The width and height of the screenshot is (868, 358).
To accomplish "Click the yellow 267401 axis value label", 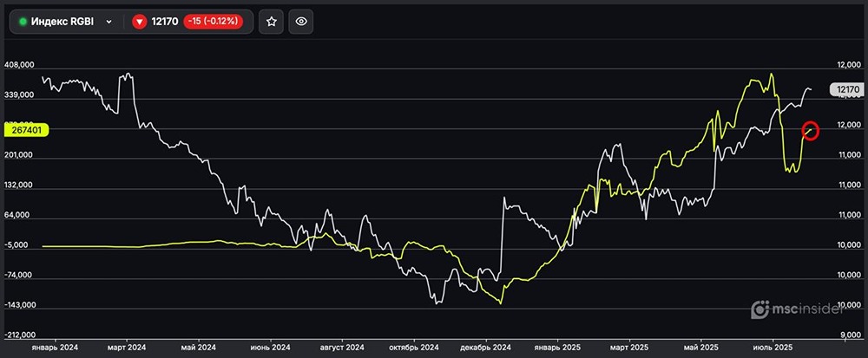I will click(x=27, y=129).
